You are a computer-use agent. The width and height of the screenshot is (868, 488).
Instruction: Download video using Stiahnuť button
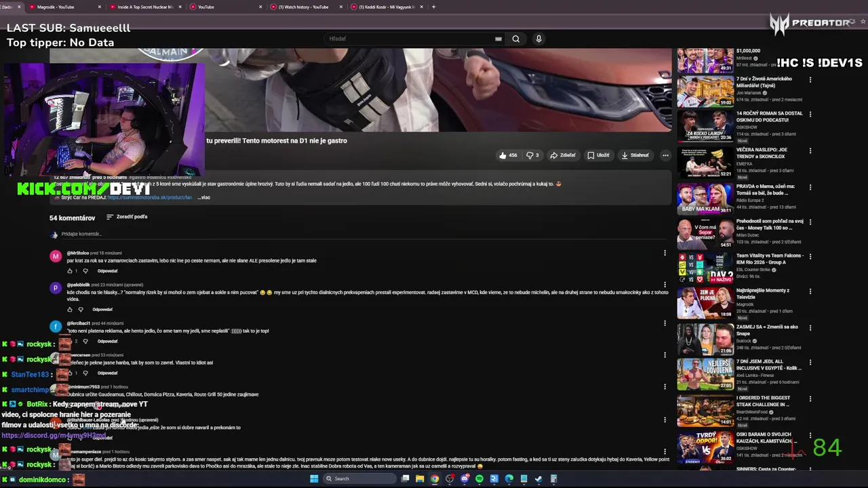[635, 155]
